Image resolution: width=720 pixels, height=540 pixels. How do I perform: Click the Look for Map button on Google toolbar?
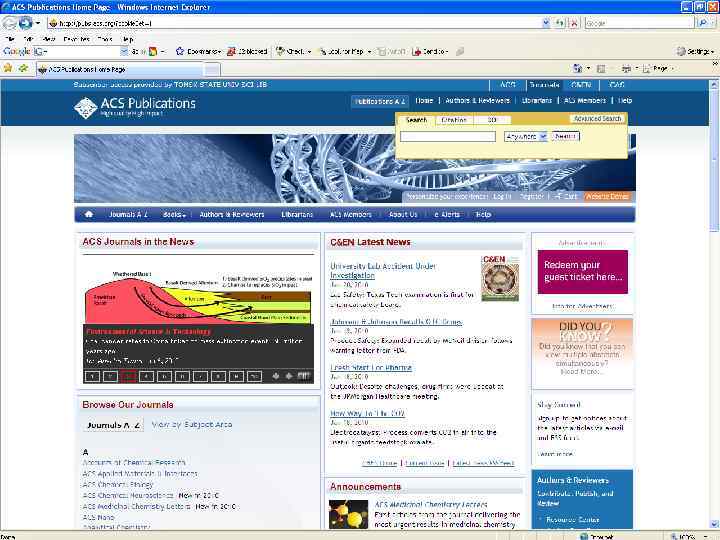click(x=341, y=51)
